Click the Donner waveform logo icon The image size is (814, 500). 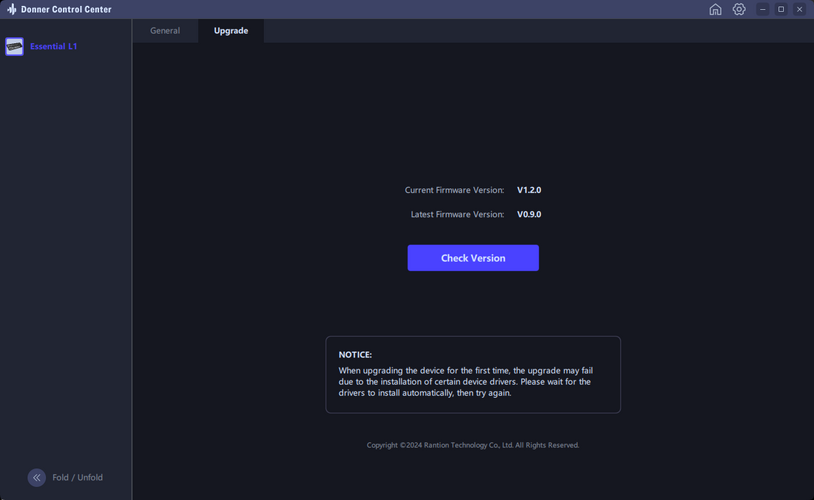pyautogui.click(x=11, y=9)
